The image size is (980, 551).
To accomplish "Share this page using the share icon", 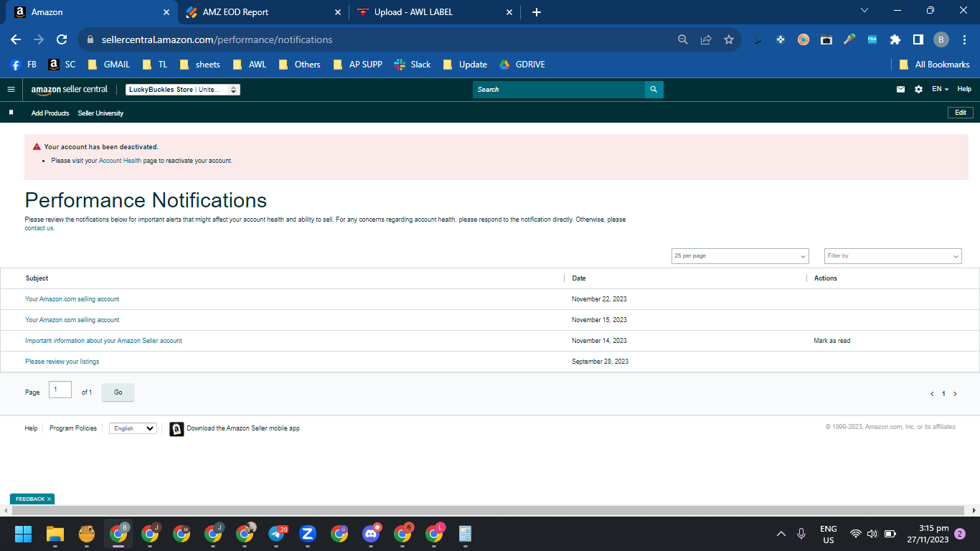I will [x=706, y=40].
